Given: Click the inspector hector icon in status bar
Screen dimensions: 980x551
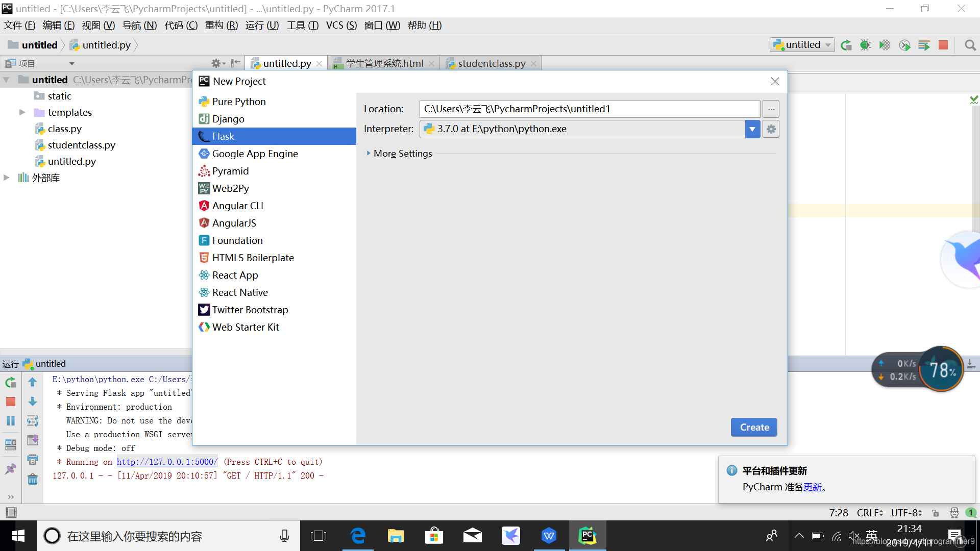Looking at the screenshot, I should point(954,513).
